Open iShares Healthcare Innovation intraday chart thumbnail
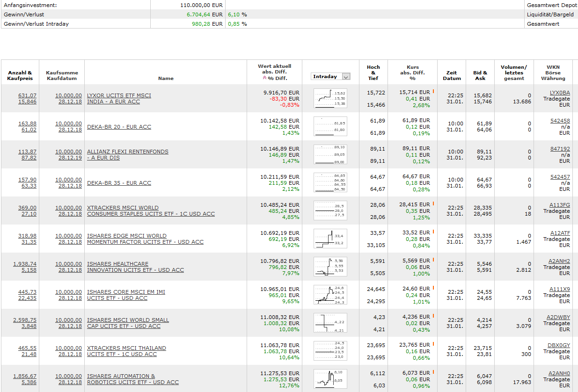 click(x=330, y=267)
